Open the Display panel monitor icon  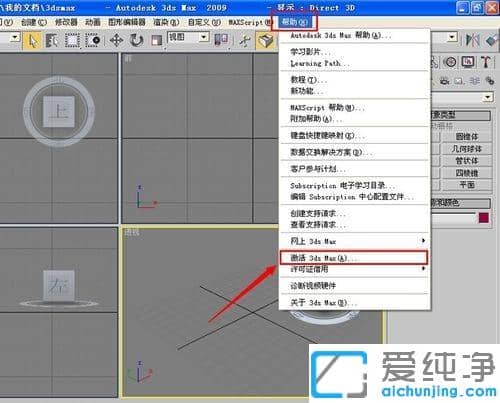(468, 62)
